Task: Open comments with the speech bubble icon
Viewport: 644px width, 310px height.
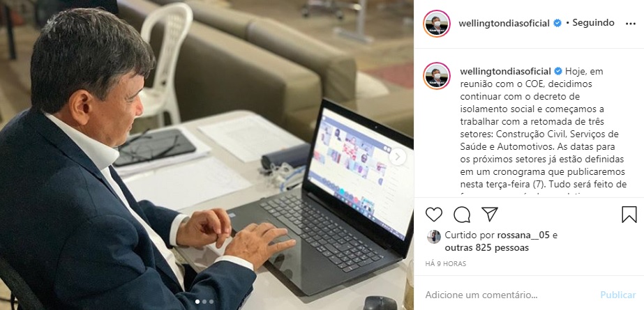Action: (462, 215)
